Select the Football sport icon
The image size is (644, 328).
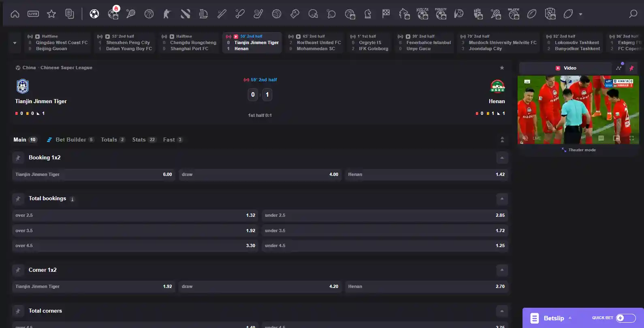pos(94,14)
